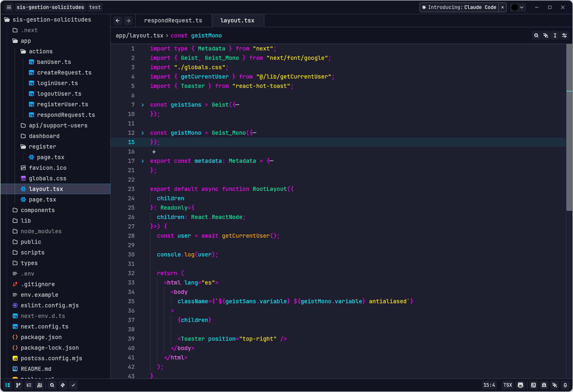Click Introducing: Claude Code banner
Viewport: 573px width, 392px height.
click(x=459, y=7)
